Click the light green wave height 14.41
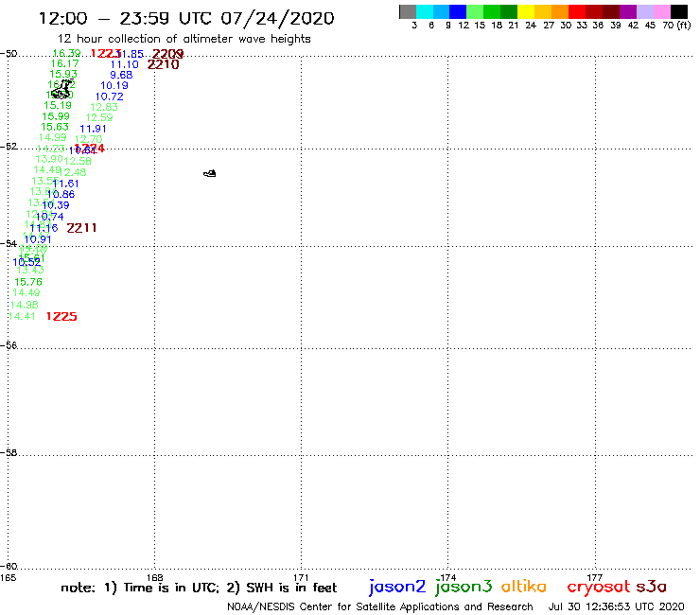 point(22,317)
